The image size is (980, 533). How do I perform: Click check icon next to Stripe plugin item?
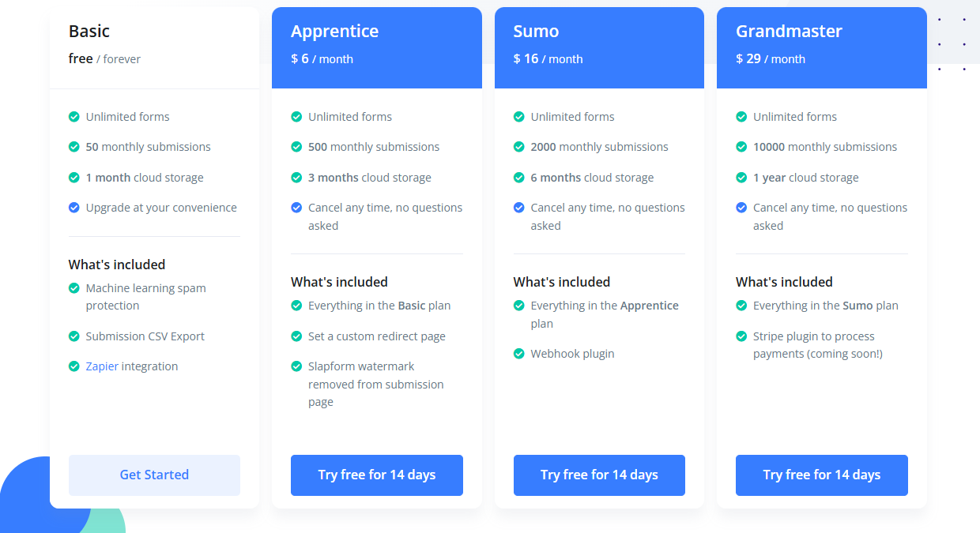point(741,336)
